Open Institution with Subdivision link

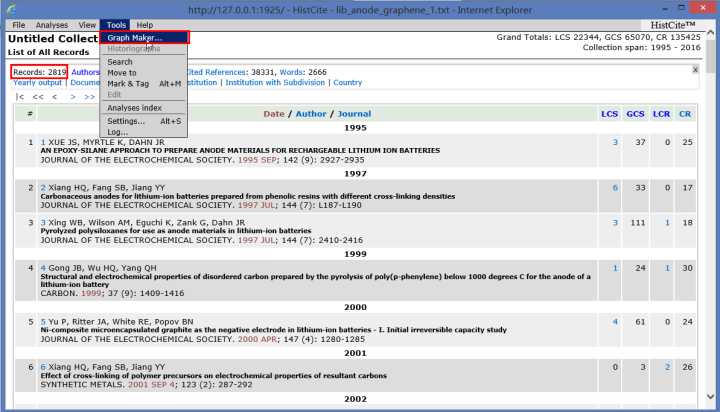click(x=275, y=83)
